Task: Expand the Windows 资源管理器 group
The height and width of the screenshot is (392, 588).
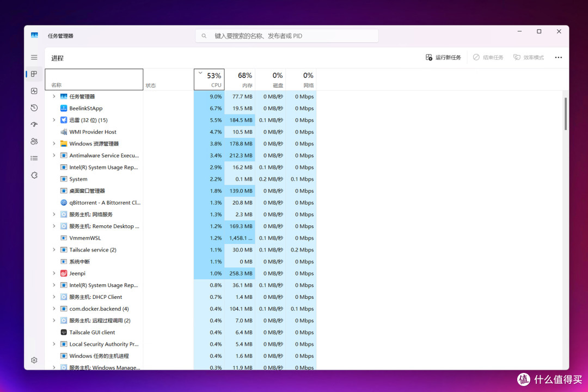Action: 53,144
